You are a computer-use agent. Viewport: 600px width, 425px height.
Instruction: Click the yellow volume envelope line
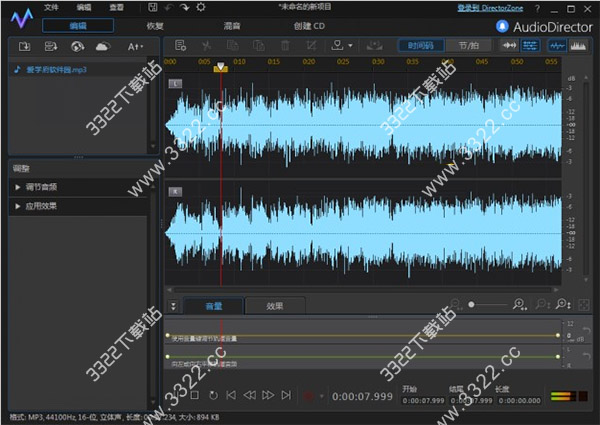click(362, 335)
